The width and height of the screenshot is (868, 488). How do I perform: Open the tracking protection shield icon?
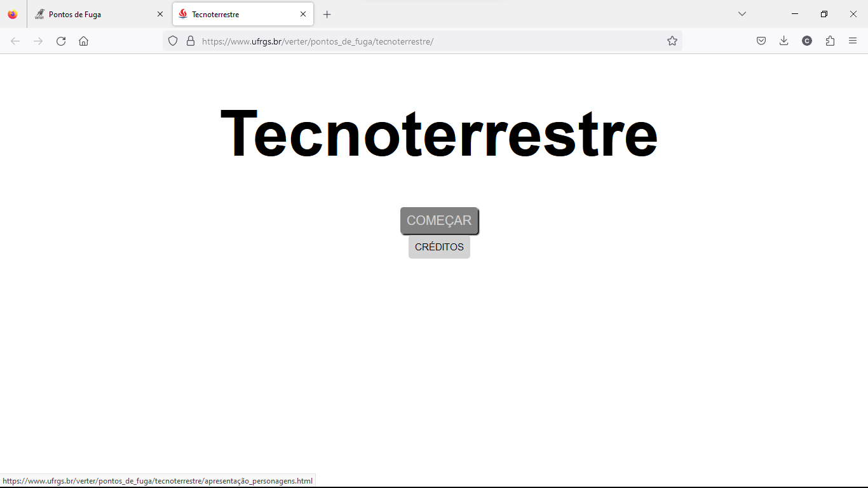tap(173, 41)
